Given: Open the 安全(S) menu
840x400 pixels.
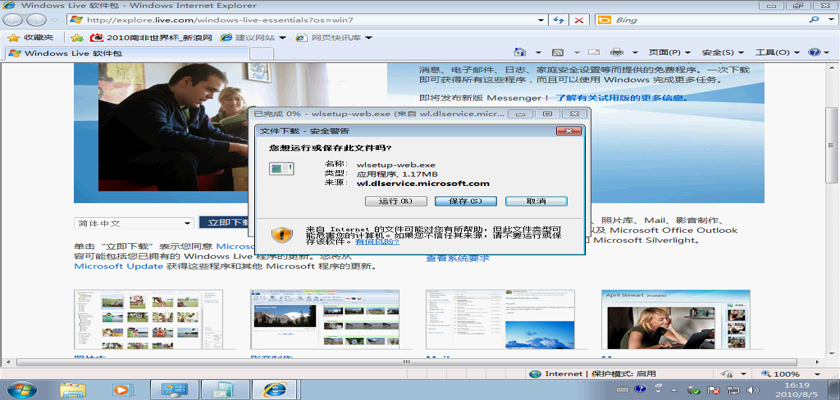Looking at the screenshot, I should [722, 52].
